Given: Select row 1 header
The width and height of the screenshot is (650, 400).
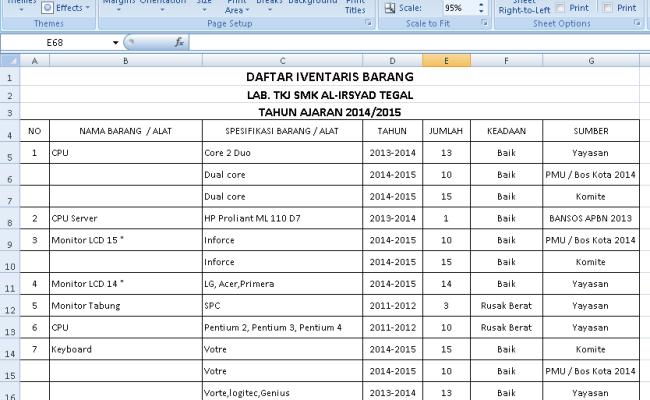Looking at the screenshot, I should pyautogui.click(x=10, y=77).
